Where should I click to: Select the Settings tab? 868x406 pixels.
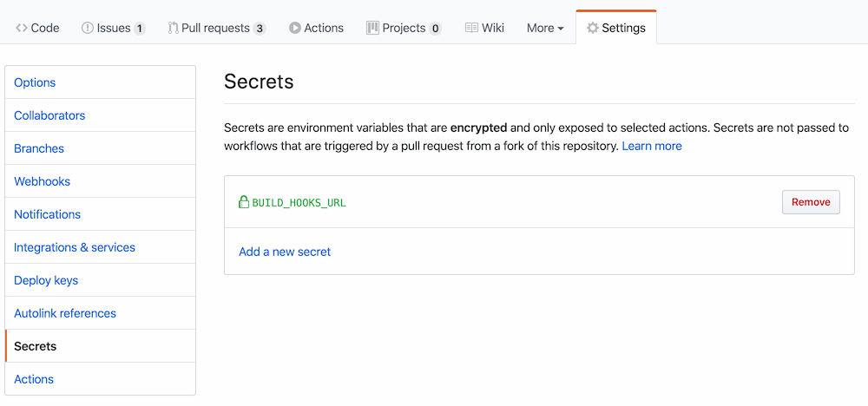(x=616, y=28)
